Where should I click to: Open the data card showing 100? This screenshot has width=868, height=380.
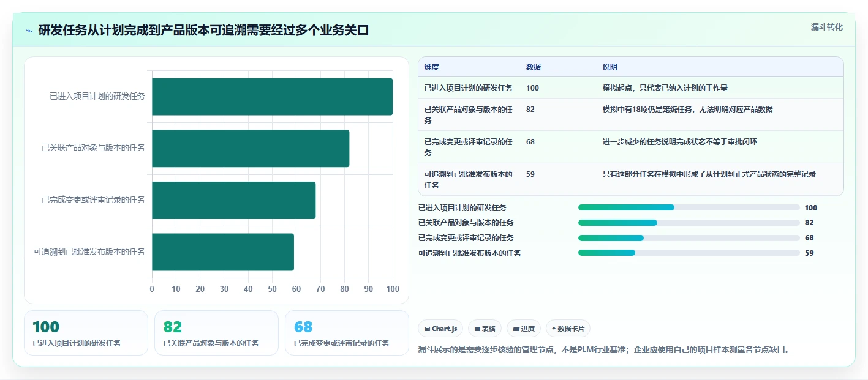[x=86, y=333]
